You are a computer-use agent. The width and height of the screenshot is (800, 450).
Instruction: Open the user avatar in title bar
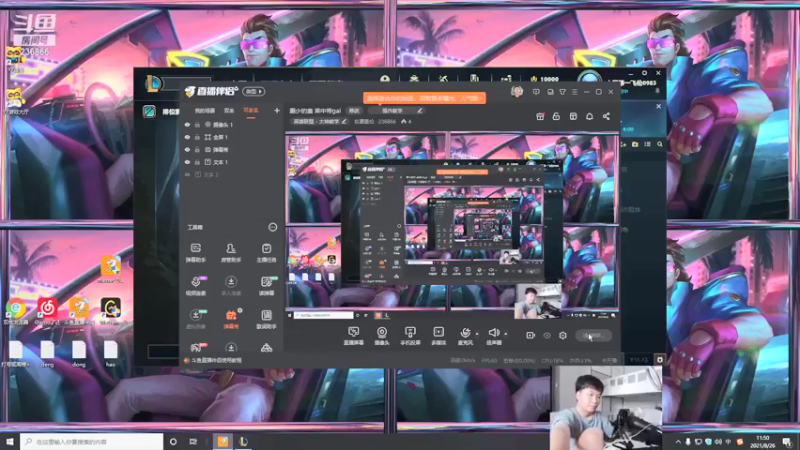pos(516,92)
